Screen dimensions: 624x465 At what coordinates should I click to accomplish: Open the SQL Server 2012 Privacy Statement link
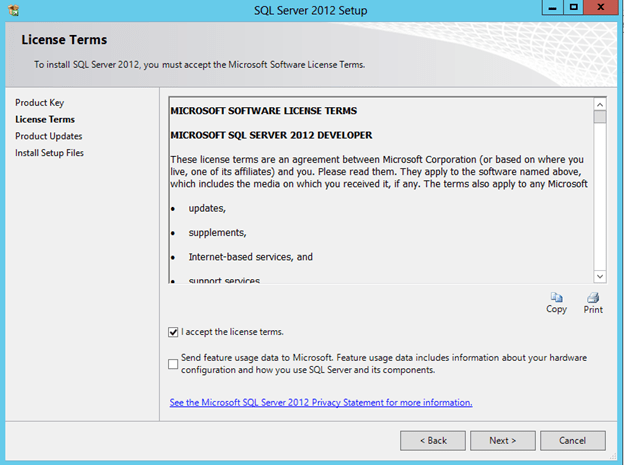(x=321, y=402)
